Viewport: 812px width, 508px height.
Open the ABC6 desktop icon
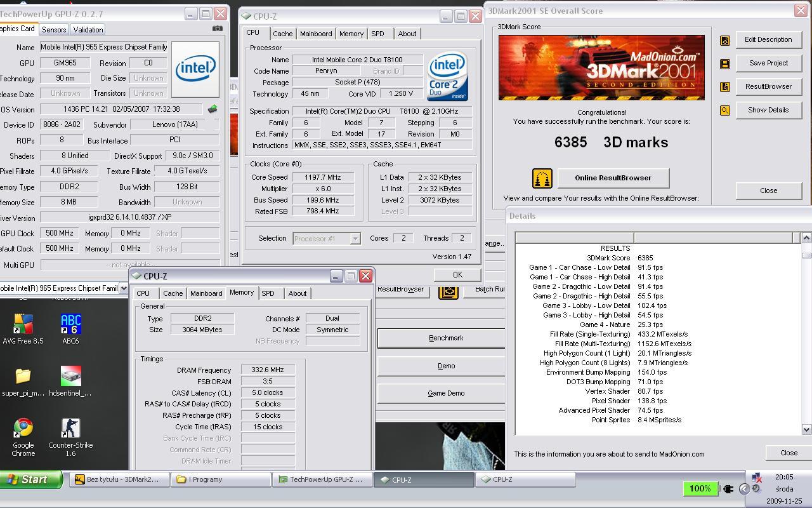pos(70,329)
